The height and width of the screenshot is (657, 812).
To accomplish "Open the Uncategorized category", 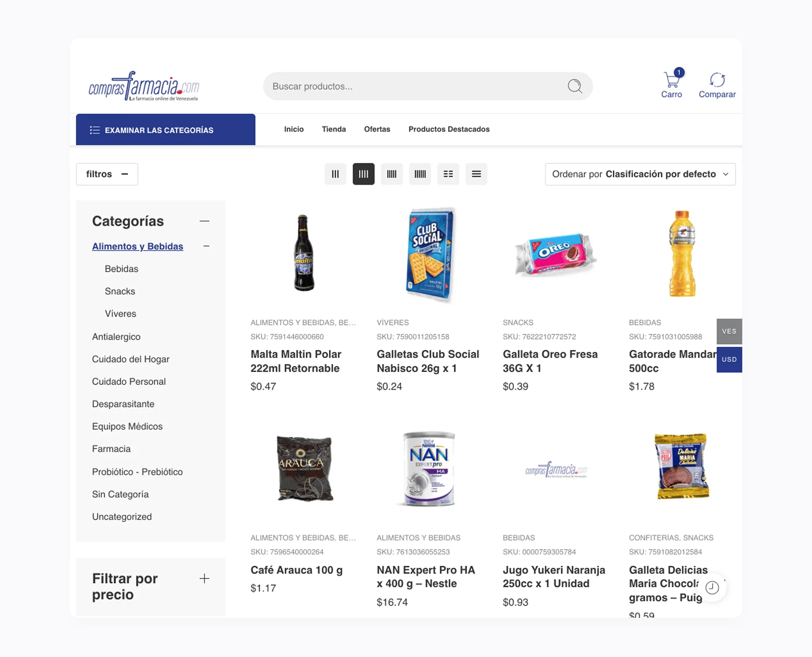I will 122,517.
